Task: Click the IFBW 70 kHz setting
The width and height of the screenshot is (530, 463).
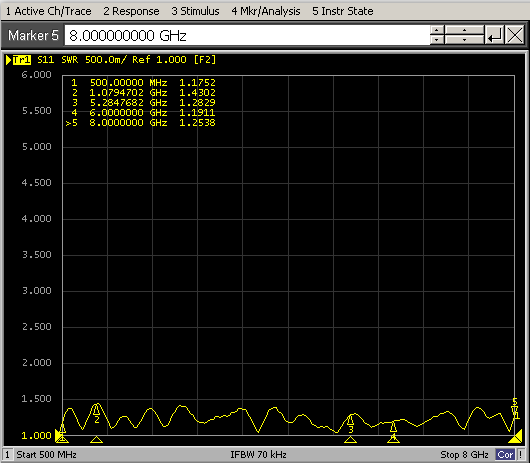Action: pos(258,455)
